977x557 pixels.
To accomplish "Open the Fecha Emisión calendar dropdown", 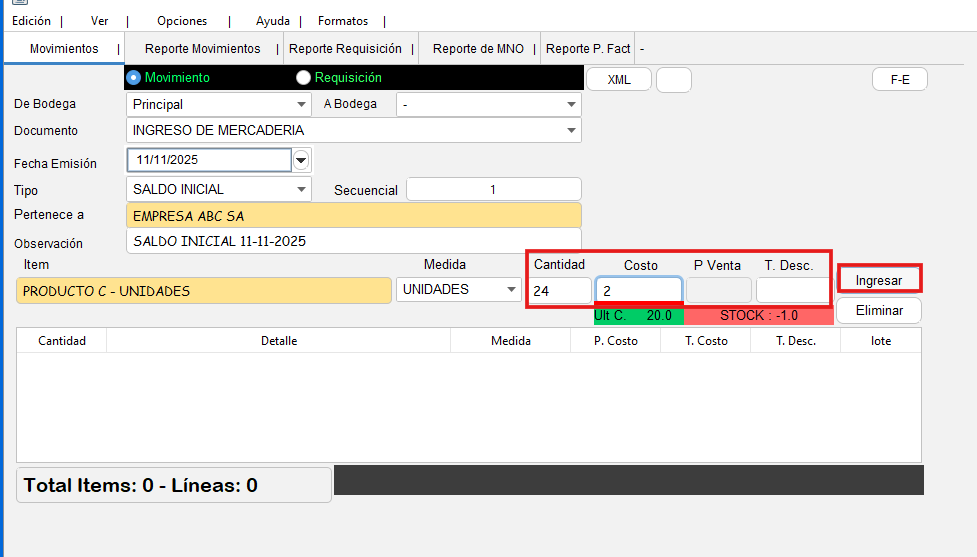I will [x=301, y=160].
